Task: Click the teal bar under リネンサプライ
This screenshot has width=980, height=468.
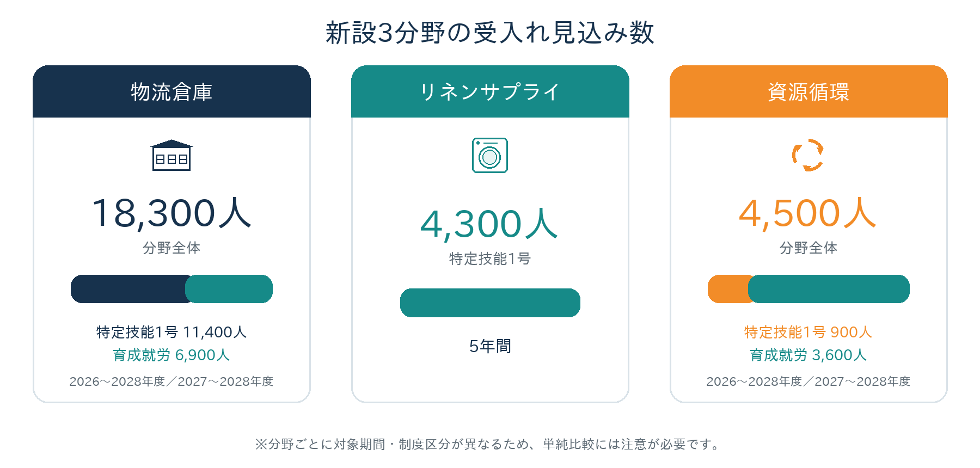Action: pyautogui.click(x=490, y=303)
